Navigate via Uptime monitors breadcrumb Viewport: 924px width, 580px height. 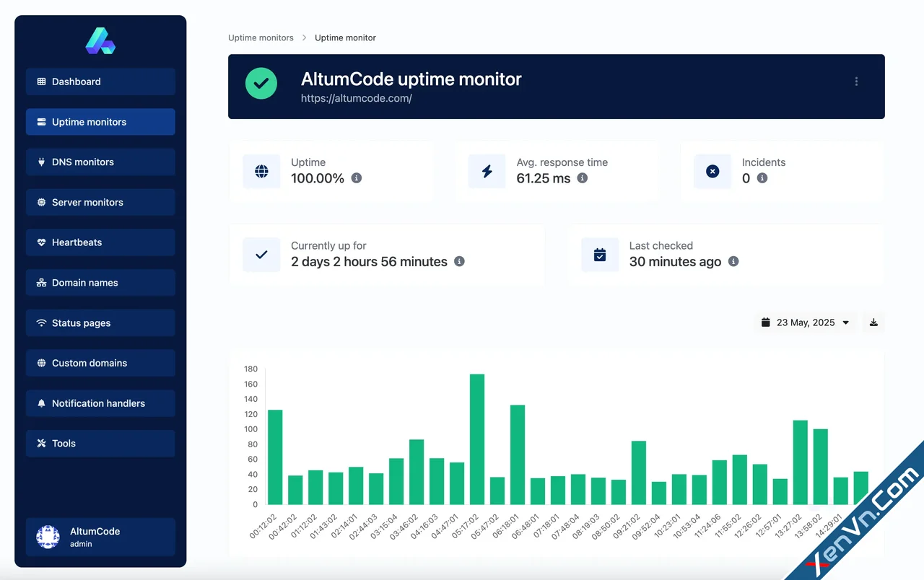(x=261, y=38)
